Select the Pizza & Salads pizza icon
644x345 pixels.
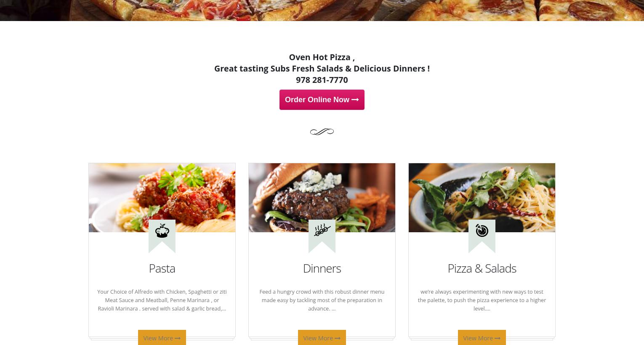[482, 231]
